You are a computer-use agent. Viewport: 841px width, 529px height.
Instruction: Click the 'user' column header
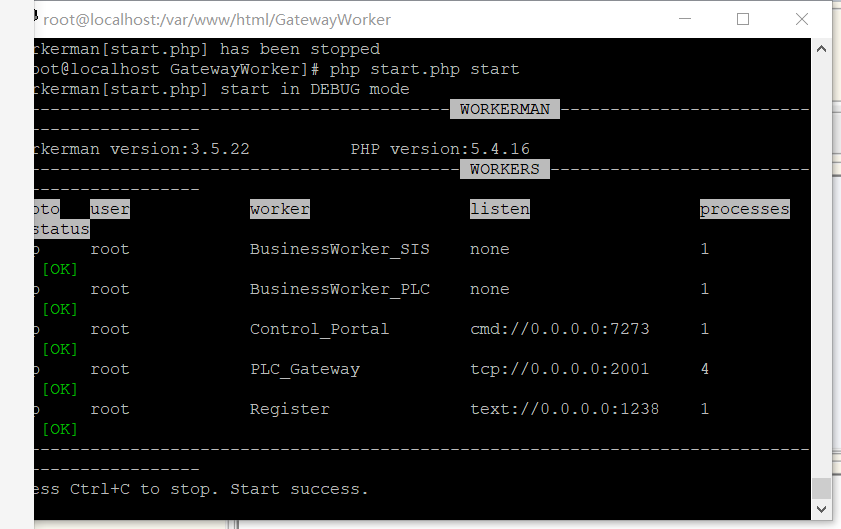pyautogui.click(x=110, y=209)
